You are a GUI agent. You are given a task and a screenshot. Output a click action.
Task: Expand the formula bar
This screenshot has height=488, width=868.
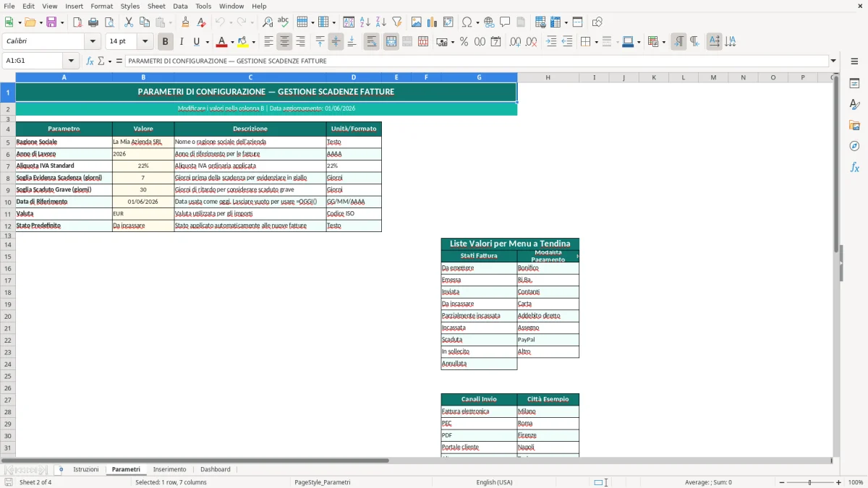point(833,61)
